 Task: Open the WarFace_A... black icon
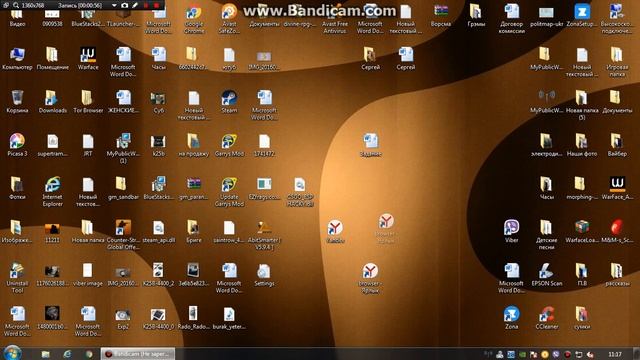point(617,188)
